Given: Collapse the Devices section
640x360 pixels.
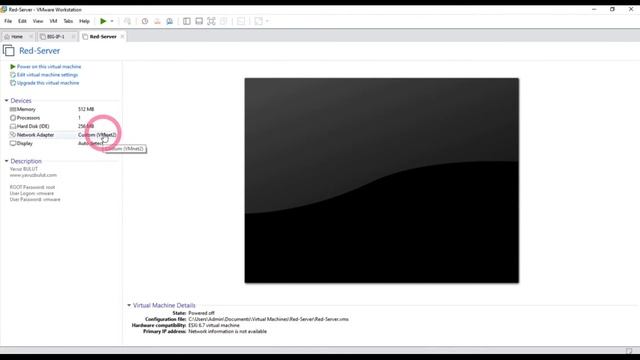Looking at the screenshot, I should point(7,100).
